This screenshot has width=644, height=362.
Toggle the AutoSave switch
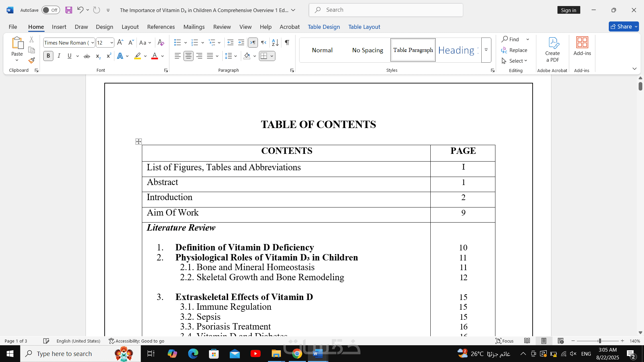(51, 10)
